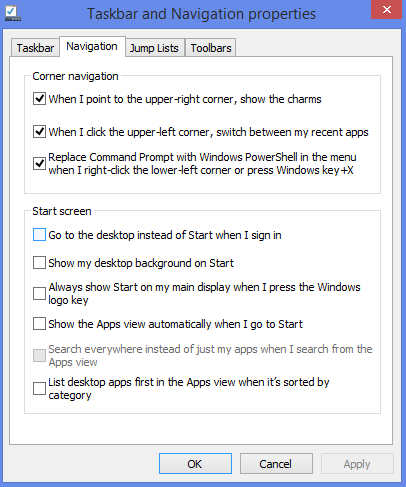Click the OK button
The image size is (406, 487).
pos(195,464)
